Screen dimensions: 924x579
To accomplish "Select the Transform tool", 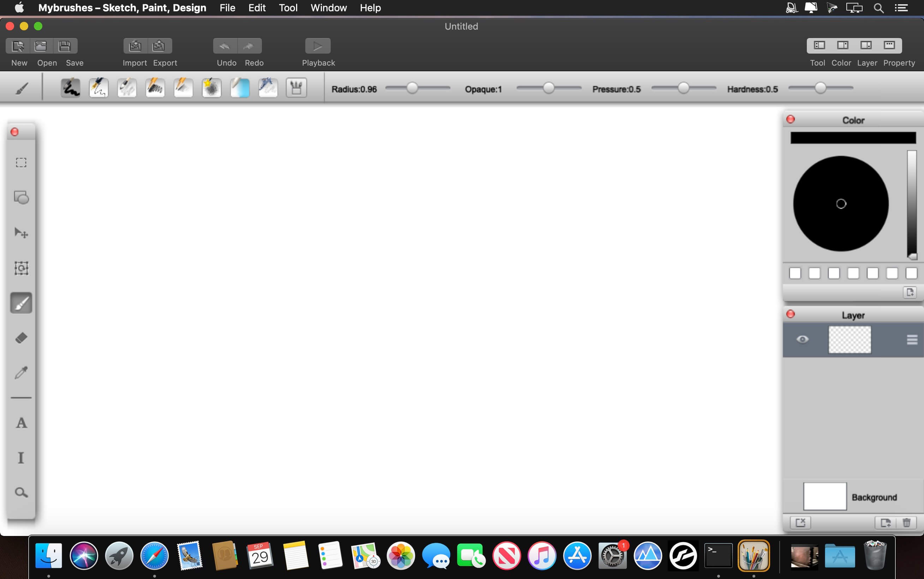I will coord(21,268).
